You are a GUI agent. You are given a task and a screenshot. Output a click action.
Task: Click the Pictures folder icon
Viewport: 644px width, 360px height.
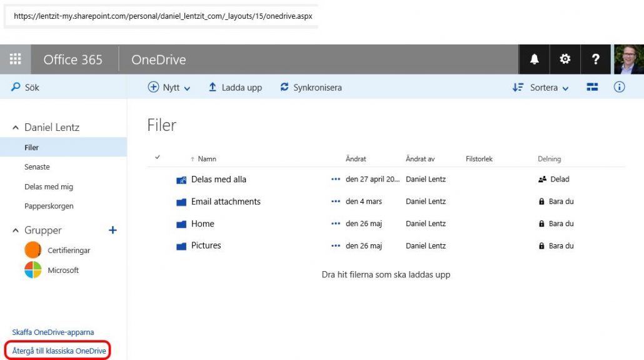[181, 247]
